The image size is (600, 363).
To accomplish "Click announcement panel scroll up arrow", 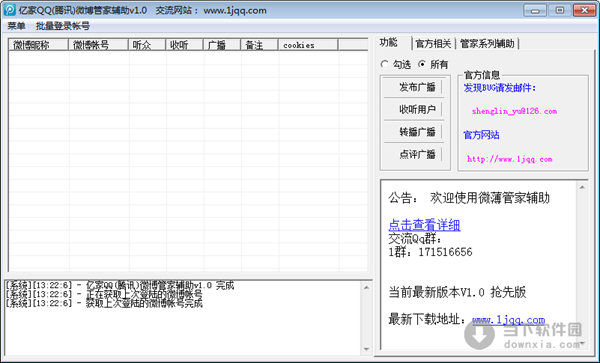I will pos(582,187).
